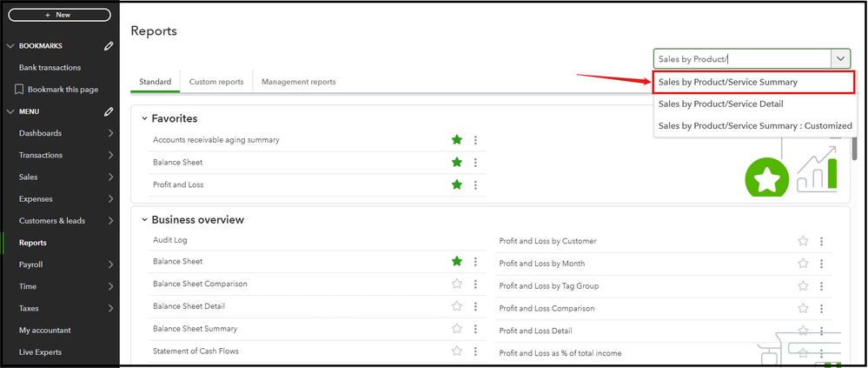The height and width of the screenshot is (368, 868).
Task: Open more options for Statement of Cash Flows
Action: (x=475, y=351)
